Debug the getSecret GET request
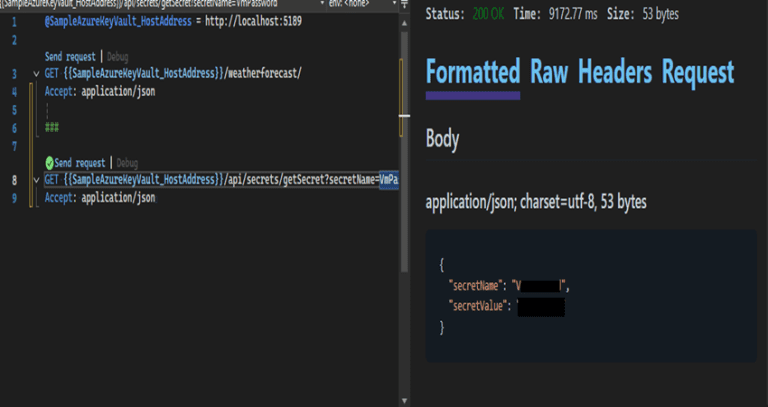 (x=127, y=163)
